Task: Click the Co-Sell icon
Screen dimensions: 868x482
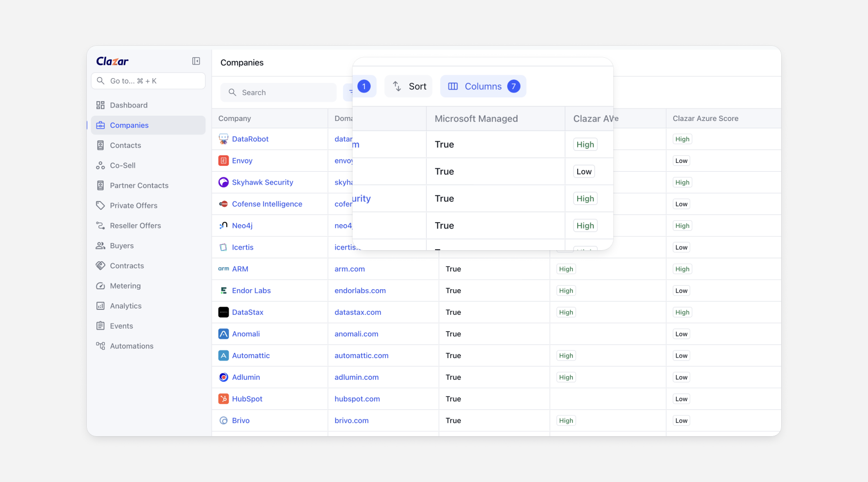Action: point(100,165)
